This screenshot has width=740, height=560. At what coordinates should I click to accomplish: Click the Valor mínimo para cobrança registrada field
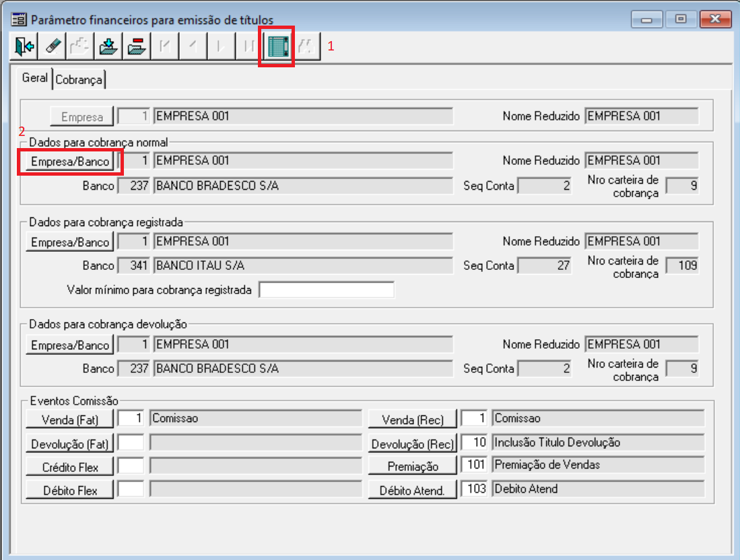pyautogui.click(x=327, y=289)
